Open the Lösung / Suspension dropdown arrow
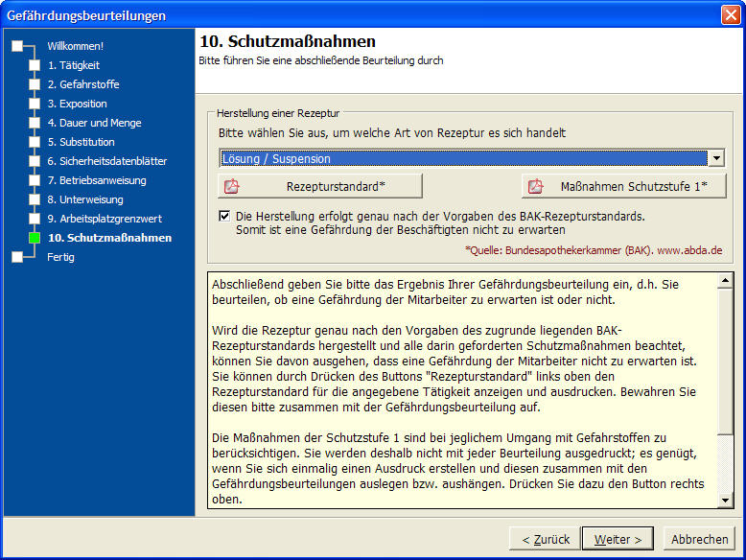This screenshot has height=560, width=746. [x=715, y=158]
